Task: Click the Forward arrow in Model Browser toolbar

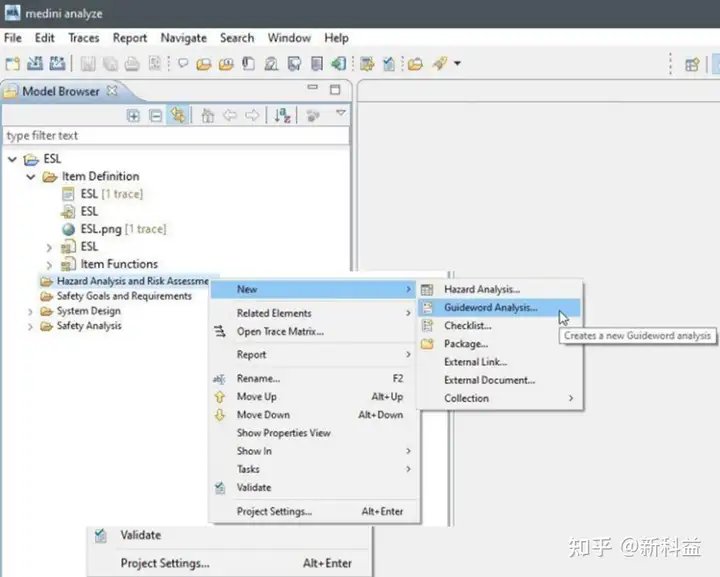Action: (252, 115)
